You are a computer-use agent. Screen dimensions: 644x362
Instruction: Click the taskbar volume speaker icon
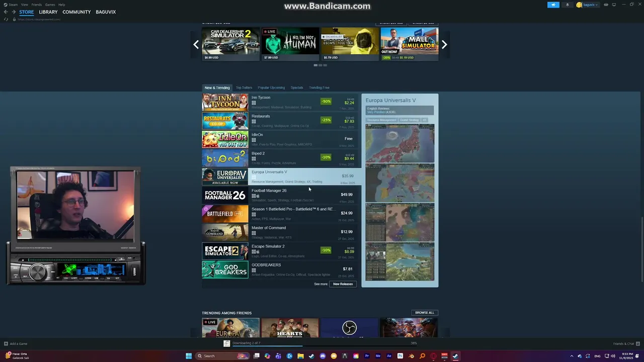(x=613, y=356)
